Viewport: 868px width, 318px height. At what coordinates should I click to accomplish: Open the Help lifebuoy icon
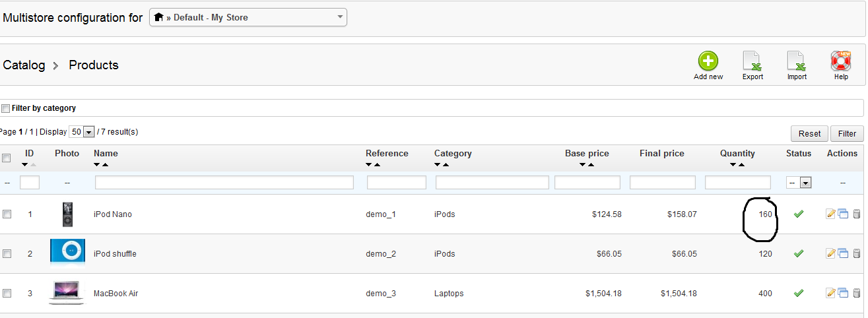coord(840,61)
